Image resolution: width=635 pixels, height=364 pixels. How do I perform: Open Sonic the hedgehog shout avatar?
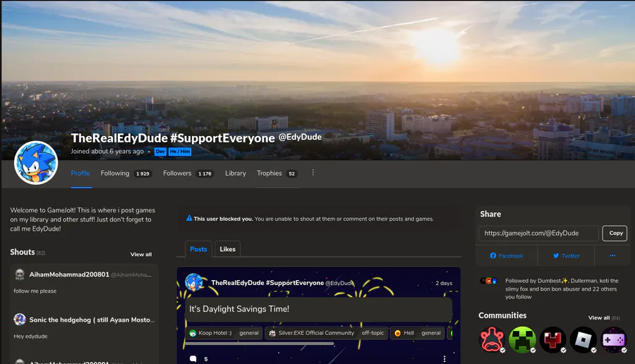point(20,320)
